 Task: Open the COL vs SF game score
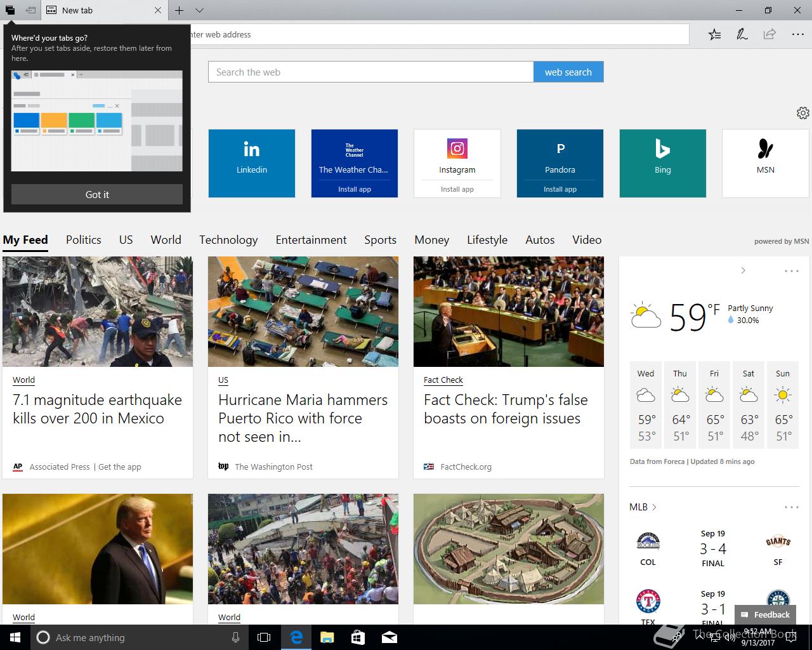713,548
